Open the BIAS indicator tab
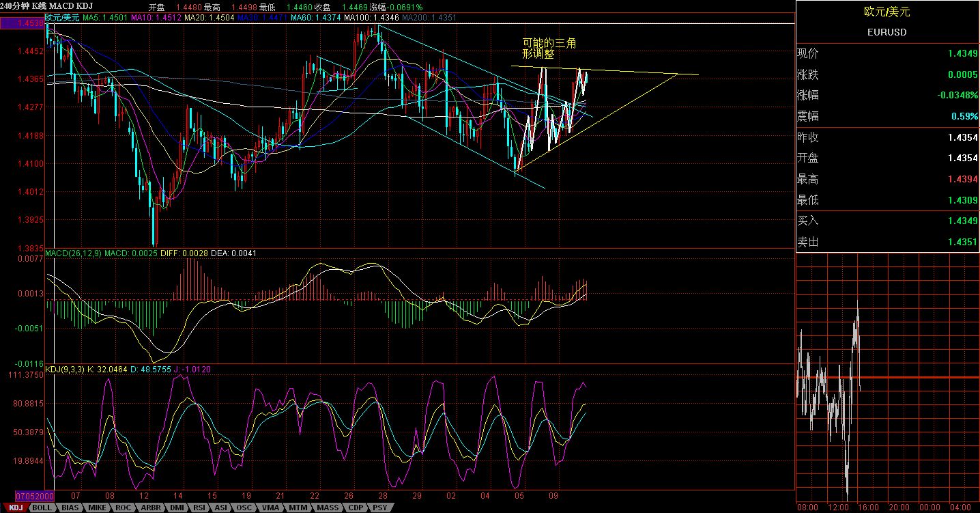 71,508
